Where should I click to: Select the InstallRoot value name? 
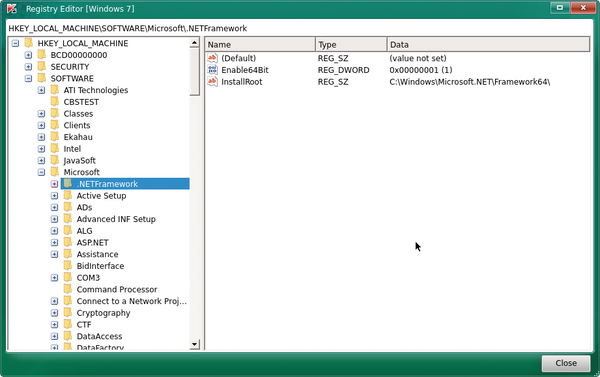tap(241, 82)
